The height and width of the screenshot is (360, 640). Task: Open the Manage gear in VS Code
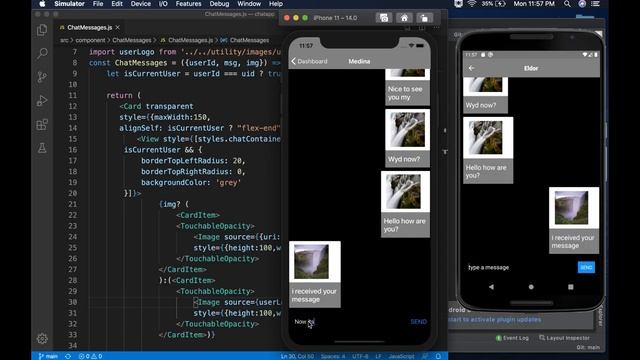pyautogui.click(x=42, y=338)
